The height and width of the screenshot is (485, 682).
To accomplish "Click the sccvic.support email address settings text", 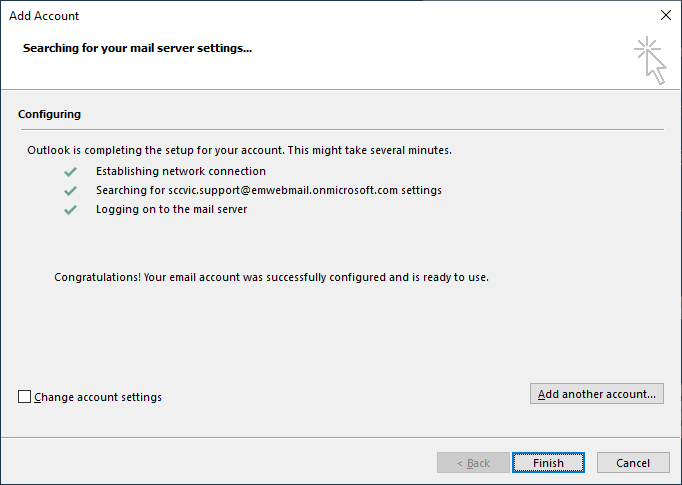I will point(268,190).
